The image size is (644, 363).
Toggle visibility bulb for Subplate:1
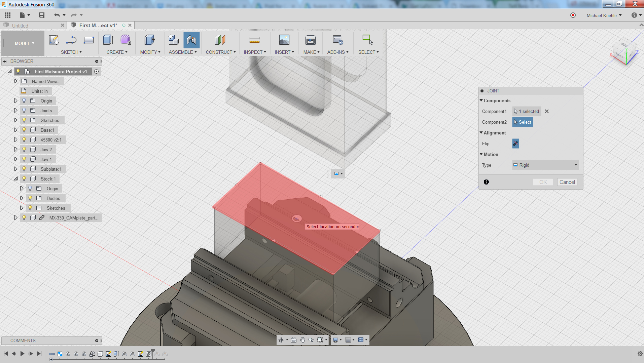pos(24,169)
